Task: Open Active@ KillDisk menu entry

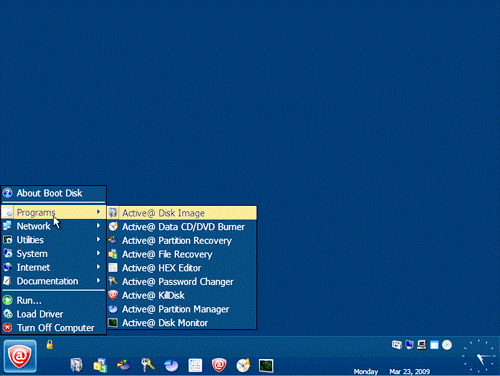Action: point(182,295)
